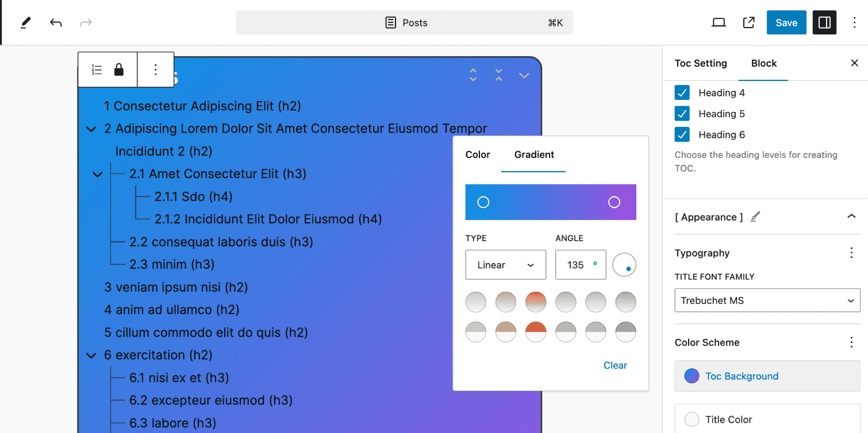Click the gradient angle input field
Viewport: 868px width, 433px height.
tap(576, 265)
